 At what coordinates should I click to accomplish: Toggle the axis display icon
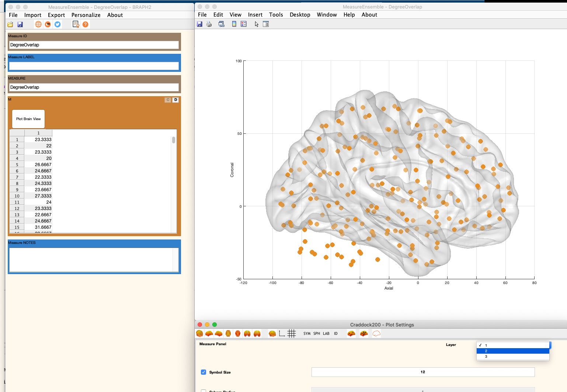pyautogui.click(x=282, y=333)
